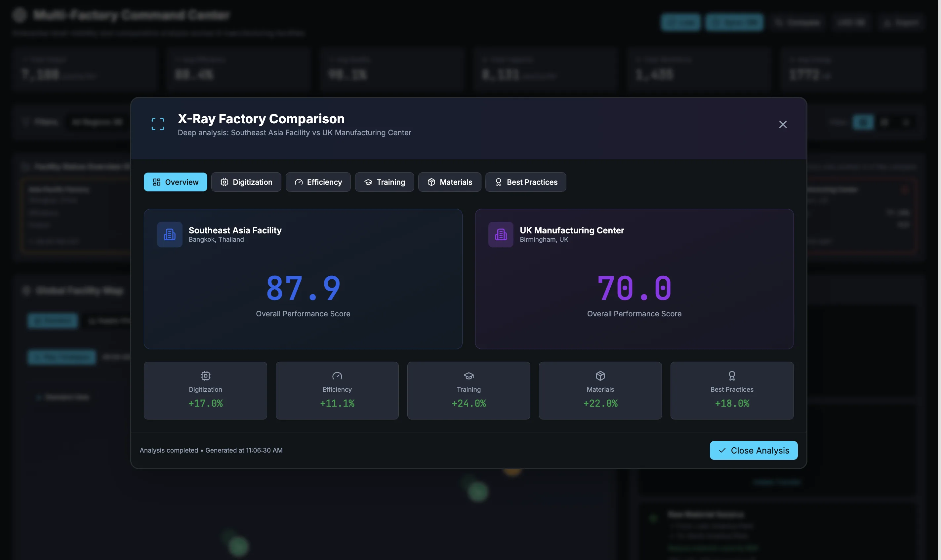Image resolution: width=941 pixels, height=560 pixels.
Task: Click the Training +24.0% value
Action: 469,403
